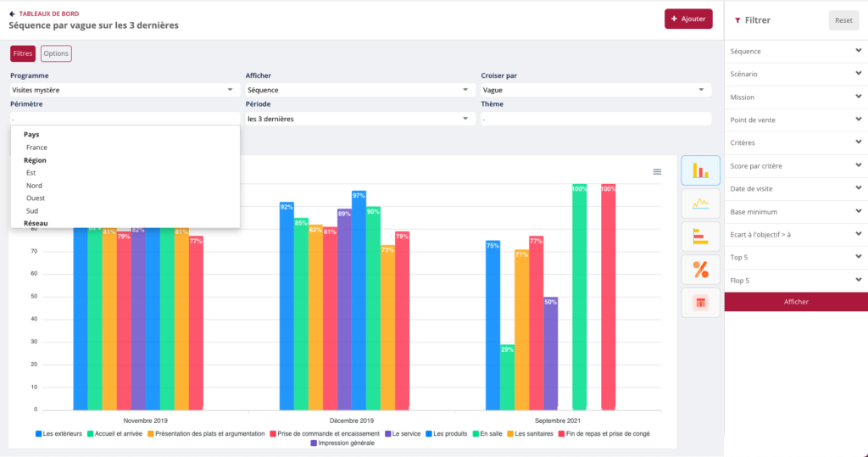
Task: Click the percentage display icon
Action: pos(700,270)
